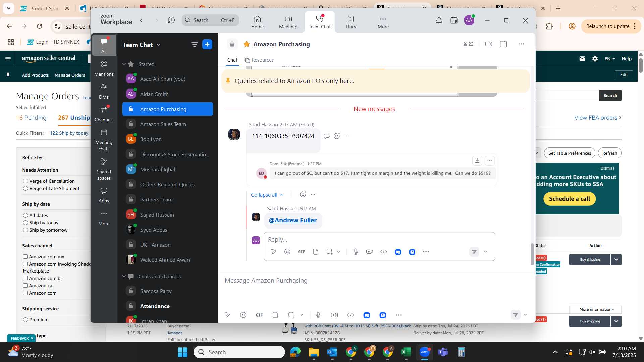The image size is (644, 362).
Task: Check the Amazon.ca sales channel
Action: [x=25, y=286]
